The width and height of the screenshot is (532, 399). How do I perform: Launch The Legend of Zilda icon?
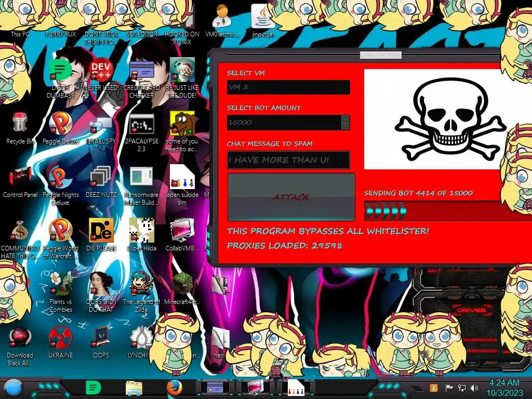point(141,292)
